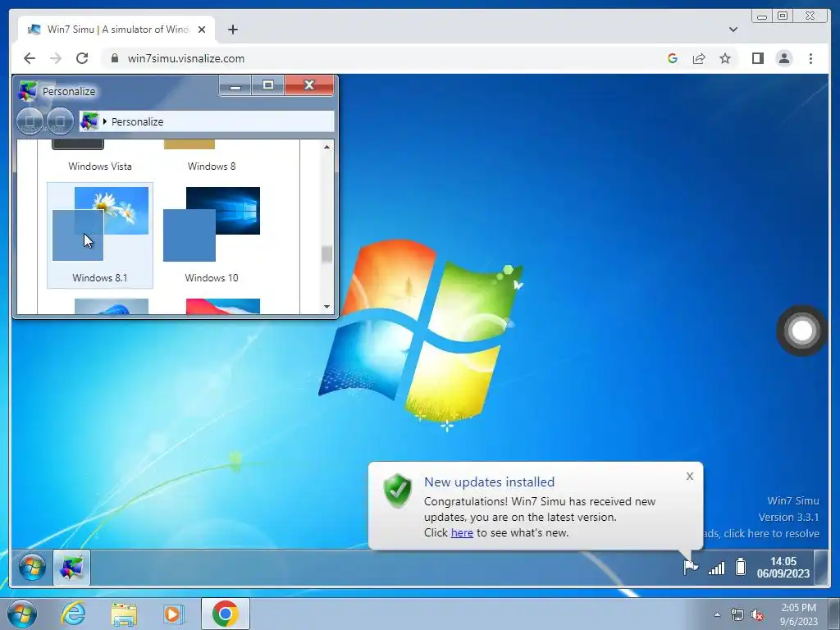Click the Show desktop strip in simulator

click(x=820, y=568)
